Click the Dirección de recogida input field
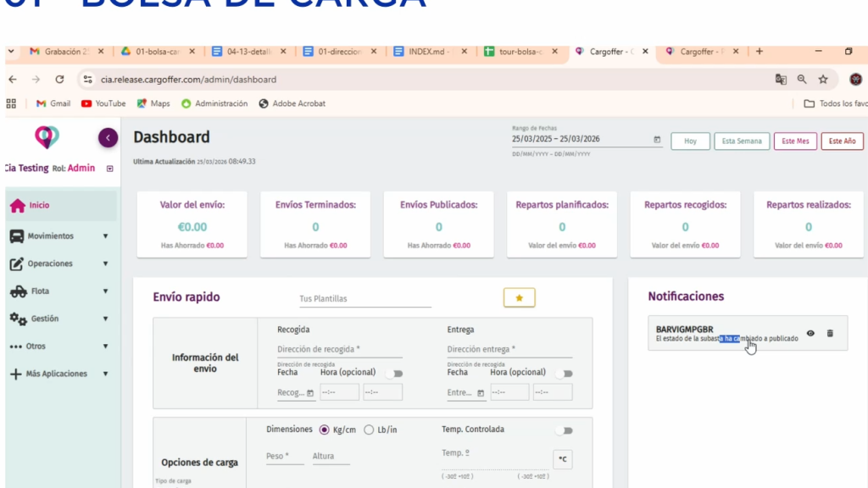Screen dimensions: 868x488 348,349
